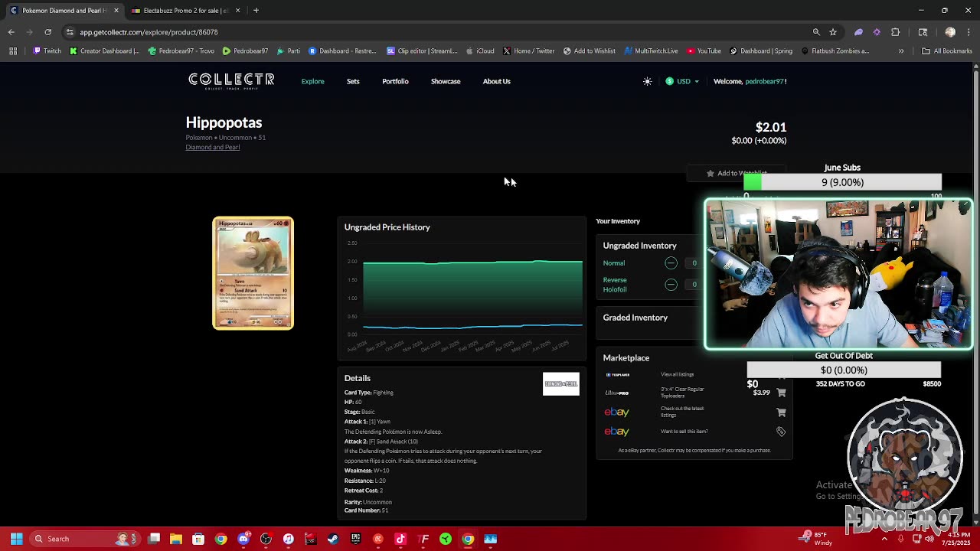
Task: Open the Diamond and Pearl set link
Action: point(212,147)
